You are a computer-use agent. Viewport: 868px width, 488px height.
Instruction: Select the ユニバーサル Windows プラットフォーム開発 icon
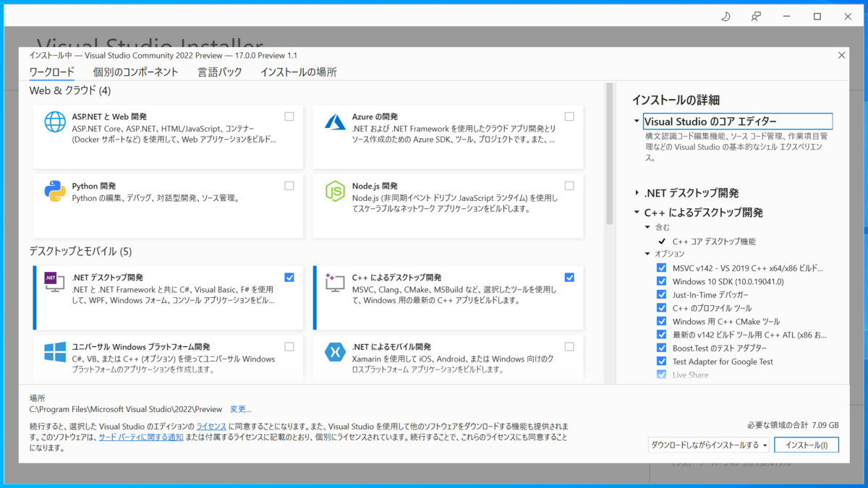(54, 351)
